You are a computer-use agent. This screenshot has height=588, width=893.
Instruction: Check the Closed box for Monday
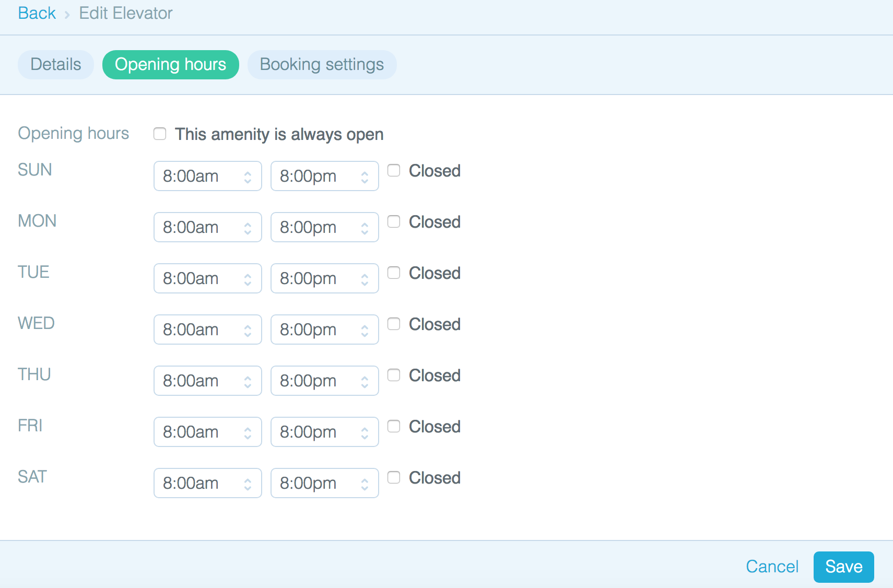(394, 221)
